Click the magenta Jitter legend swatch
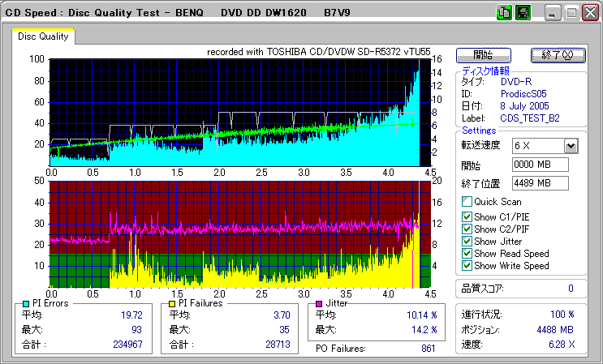Viewport: 603px width, 364px height. pyautogui.click(x=320, y=303)
